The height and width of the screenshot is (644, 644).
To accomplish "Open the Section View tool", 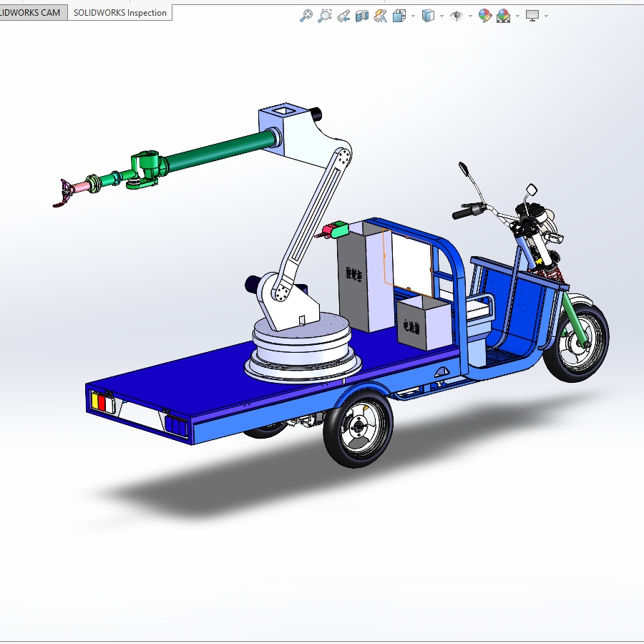I will tap(362, 16).
